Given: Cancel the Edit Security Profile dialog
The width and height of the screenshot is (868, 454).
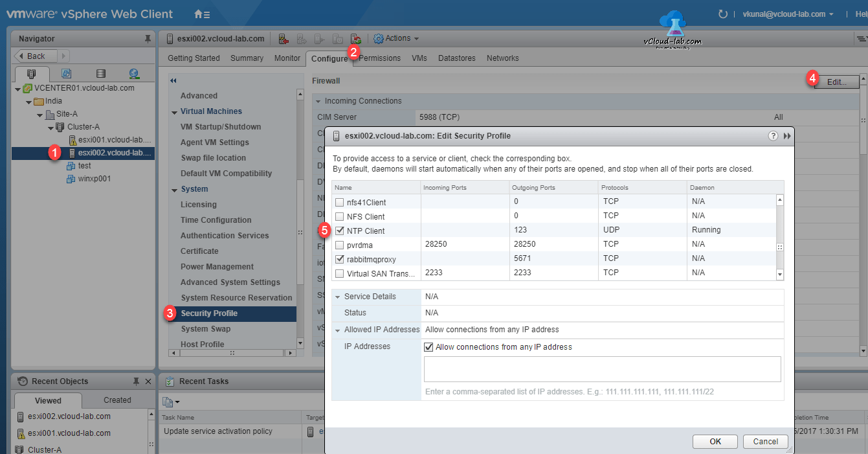Looking at the screenshot, I should click(765, 441).
